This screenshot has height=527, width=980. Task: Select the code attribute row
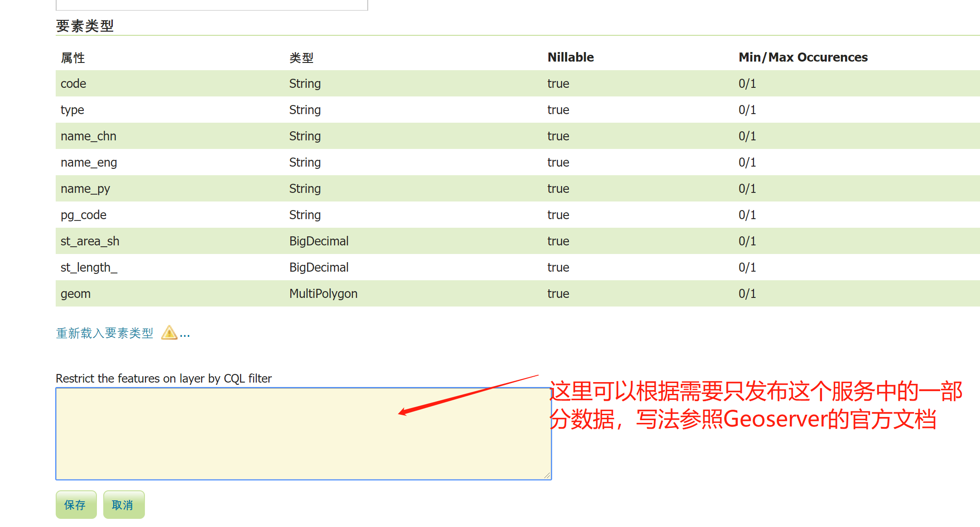point(73,84)
